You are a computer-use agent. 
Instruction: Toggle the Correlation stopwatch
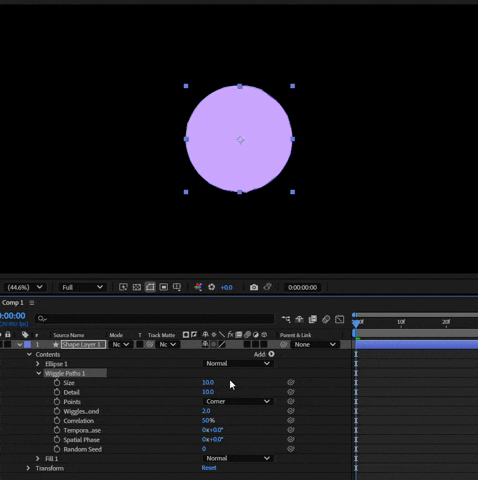57,421
